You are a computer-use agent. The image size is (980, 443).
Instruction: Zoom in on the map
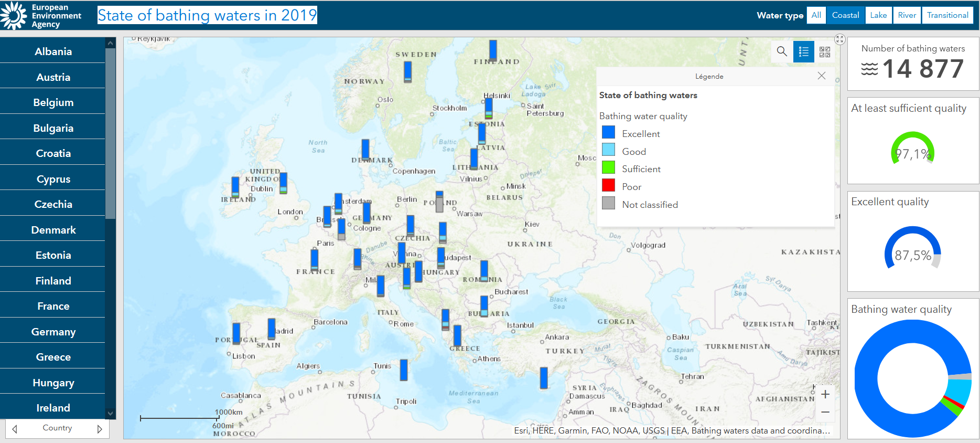(x=825, y=394)
